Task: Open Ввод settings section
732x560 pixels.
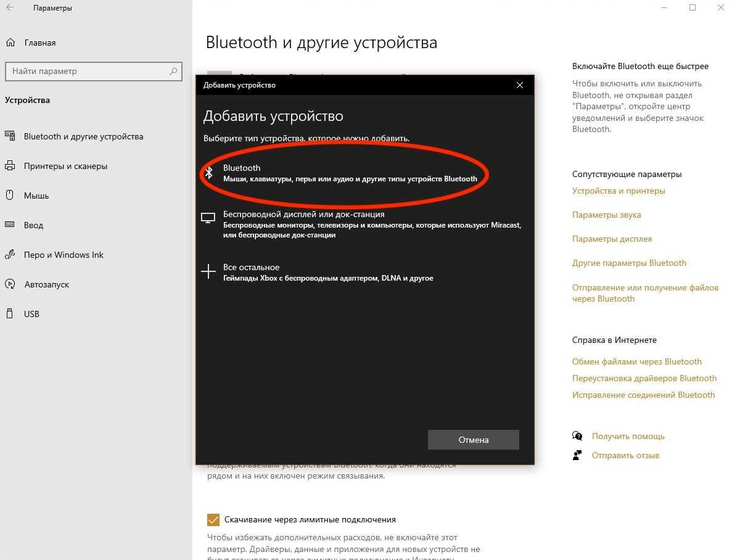Action: 33,225
